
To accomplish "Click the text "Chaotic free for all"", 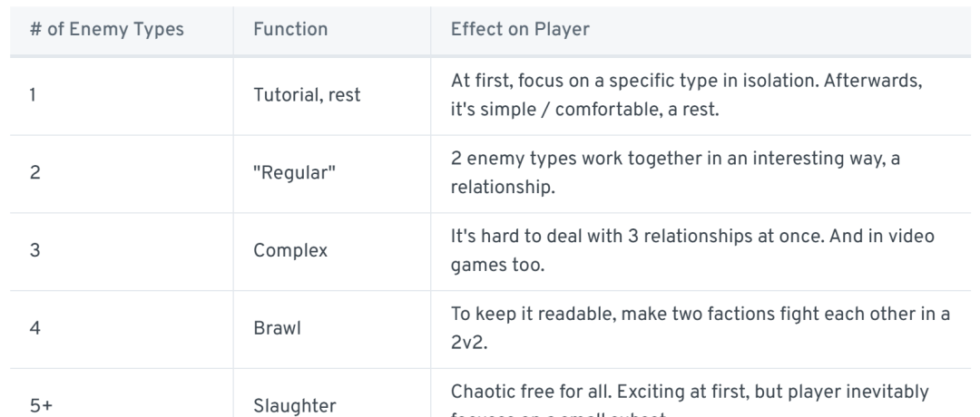I will tap(531, 392).
